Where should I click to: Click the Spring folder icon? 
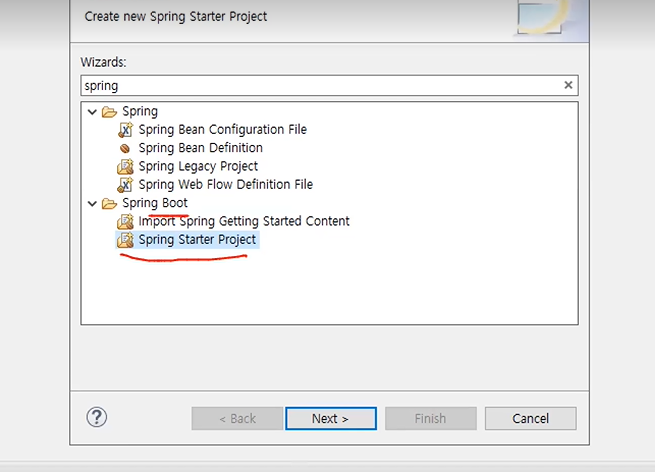[109, 112]
